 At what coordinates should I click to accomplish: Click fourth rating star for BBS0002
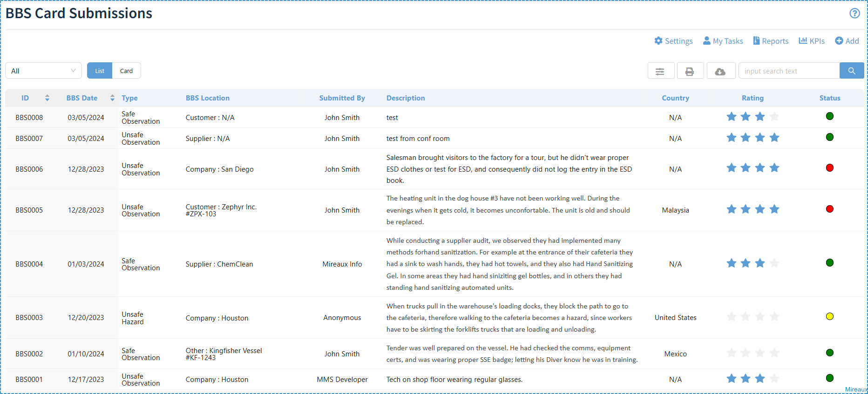(774, 353)
